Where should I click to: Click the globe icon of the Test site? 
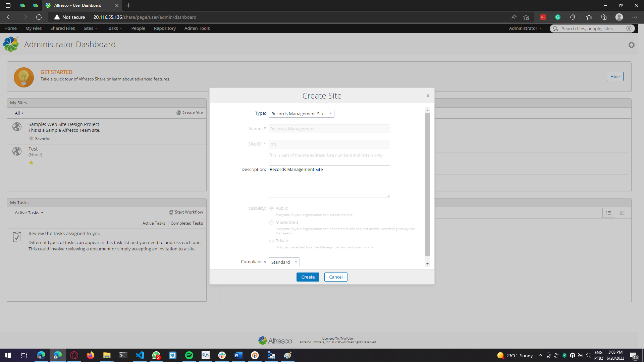click(x=17, y=151)
